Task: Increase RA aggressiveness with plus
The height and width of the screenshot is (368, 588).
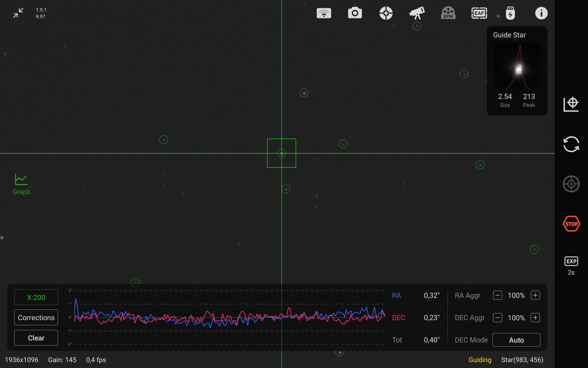Action: click(535, 295)
